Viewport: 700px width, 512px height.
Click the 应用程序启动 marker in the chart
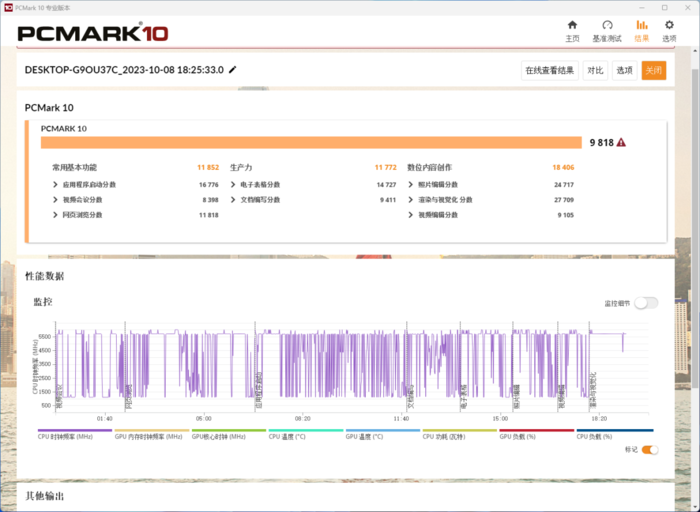click(259, 391)
